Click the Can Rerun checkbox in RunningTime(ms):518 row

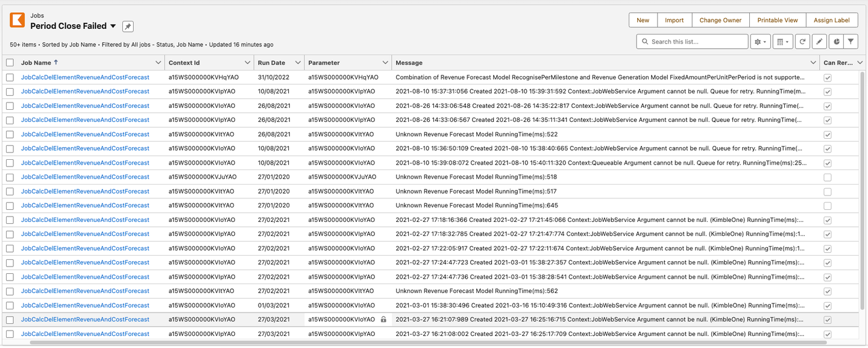(828, 177)
